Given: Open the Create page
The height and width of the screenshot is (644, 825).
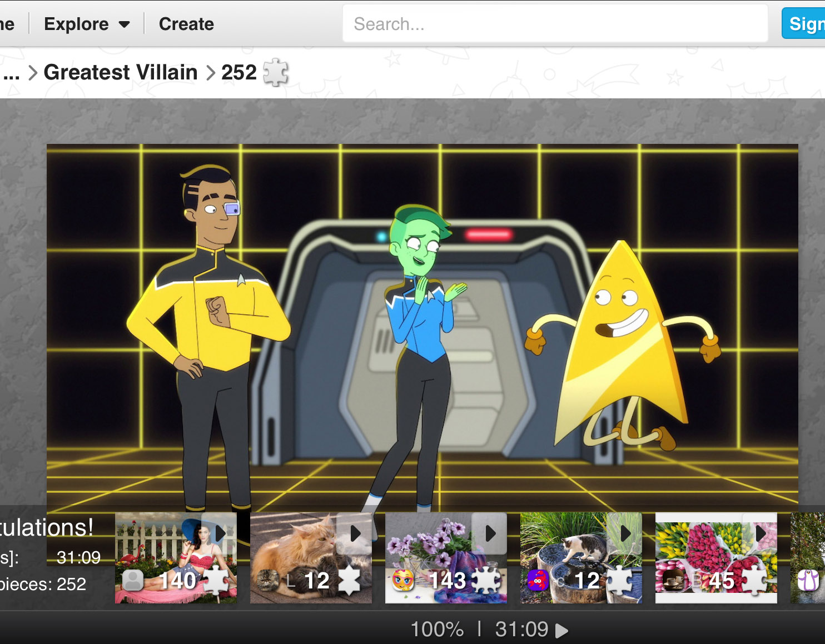Looking at the screenshot, I should point(186,24).
